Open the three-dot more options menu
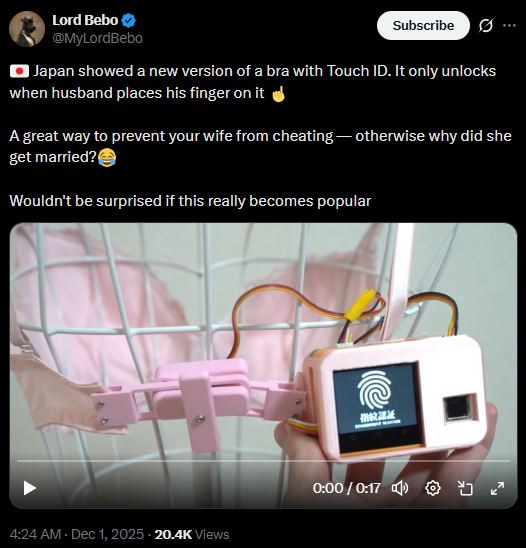Screen dimensions: 526x548 (509, 26)
